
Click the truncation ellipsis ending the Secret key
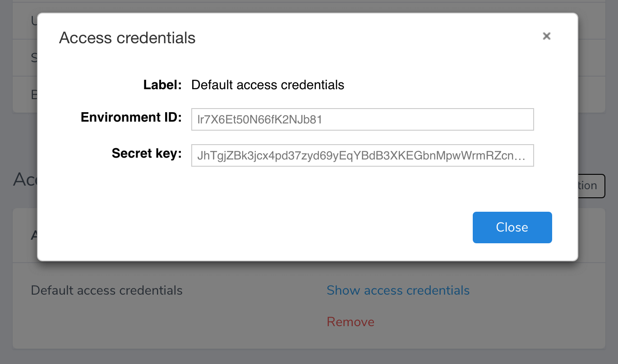coord(520,156)
